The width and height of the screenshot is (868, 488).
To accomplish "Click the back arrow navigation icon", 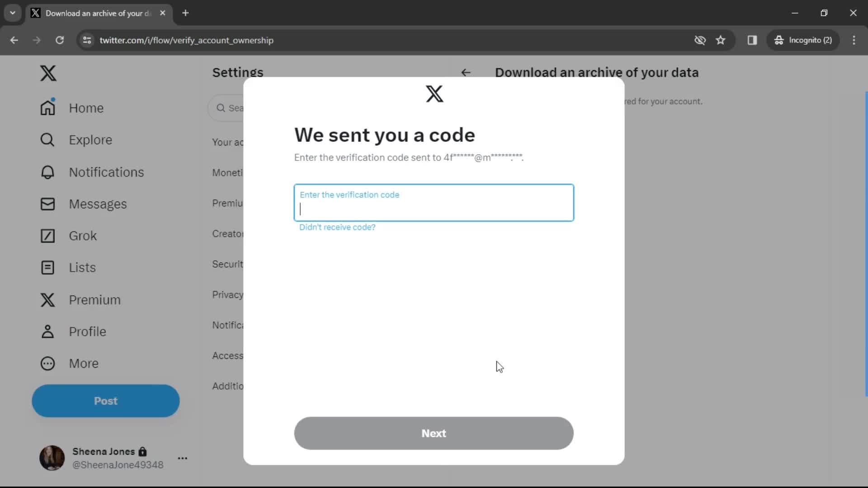I will pos(466,72).
